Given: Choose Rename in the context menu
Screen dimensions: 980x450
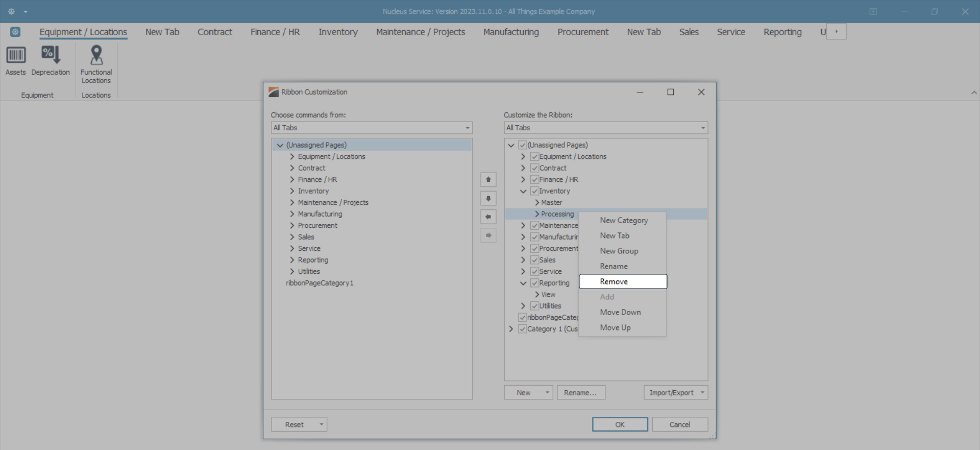Looking at the screenshot, I should [x=623, y=266].
